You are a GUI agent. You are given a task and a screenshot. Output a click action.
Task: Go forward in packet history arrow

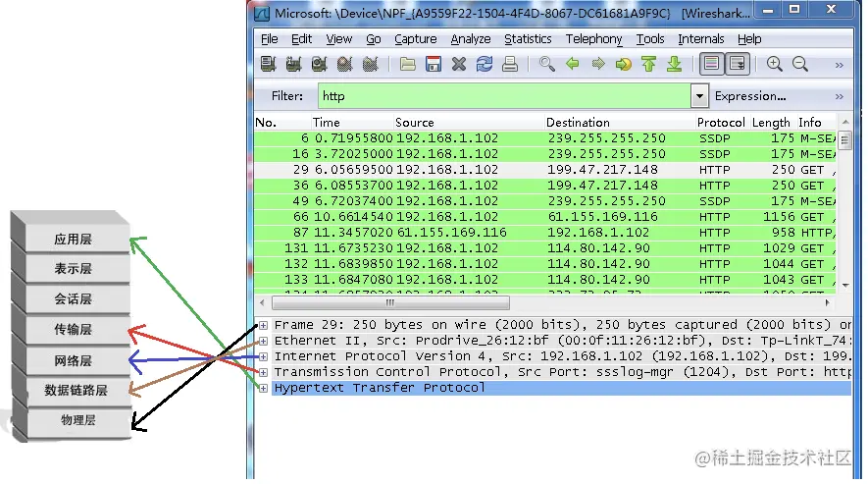tap(598, 65)
